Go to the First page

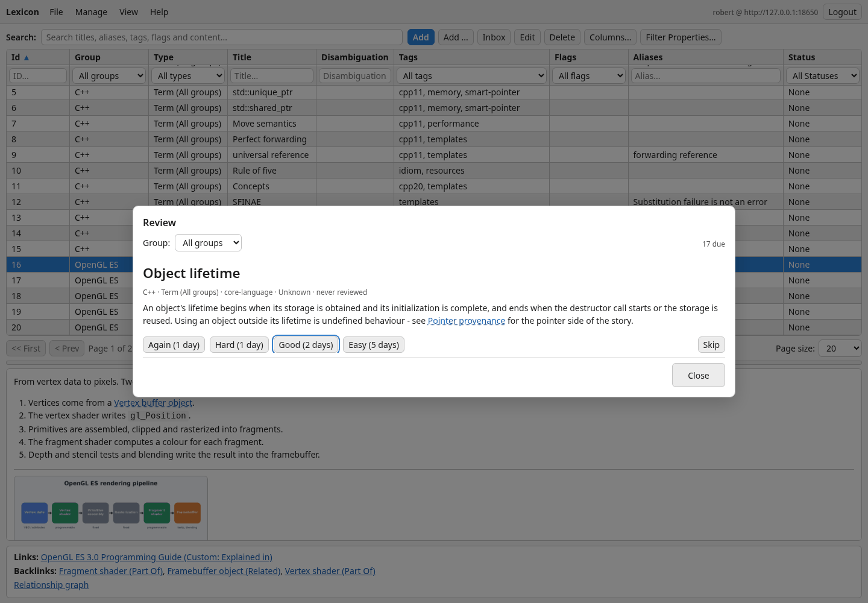point(26,349)
